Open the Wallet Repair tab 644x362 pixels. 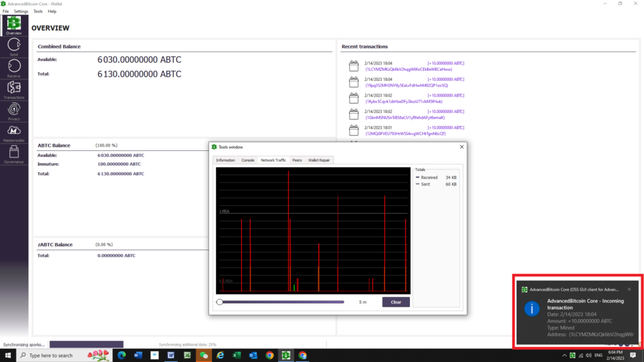(319, 160)
